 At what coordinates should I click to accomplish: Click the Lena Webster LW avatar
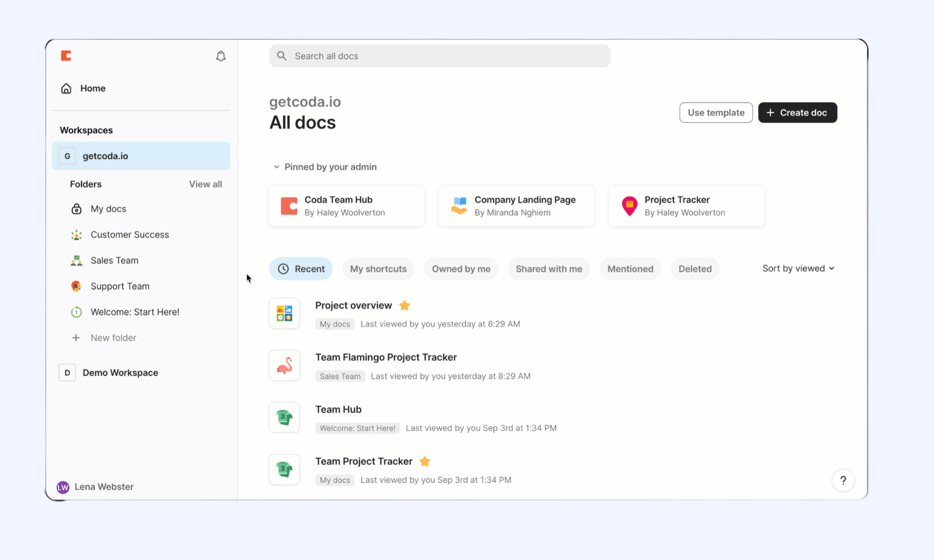coord(63,487)
